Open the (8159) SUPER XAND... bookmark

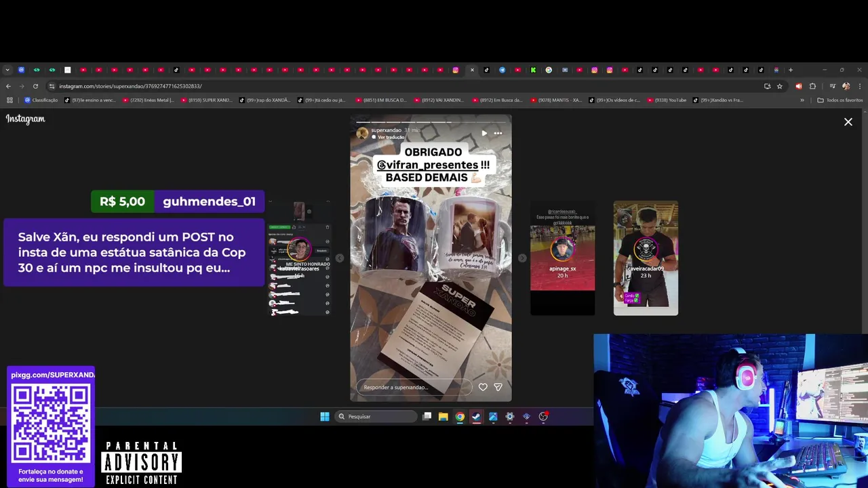pos(206,100)
